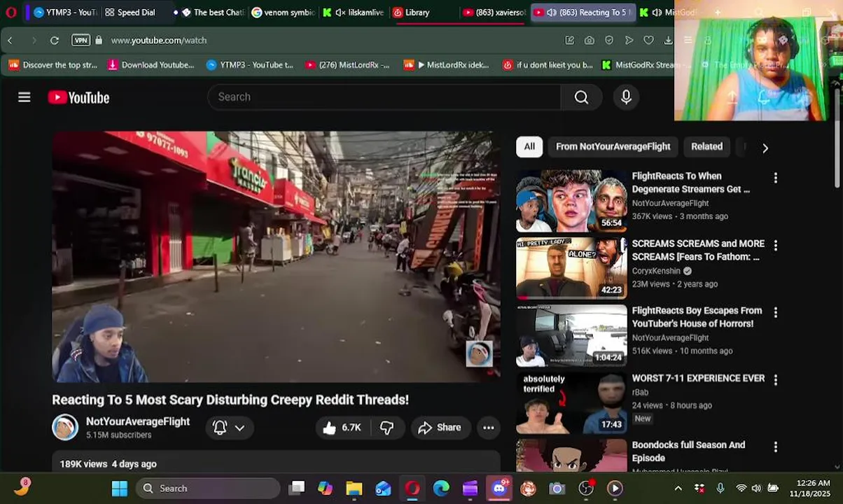Like the video with 6.7K thumbs up

(342, 428)
